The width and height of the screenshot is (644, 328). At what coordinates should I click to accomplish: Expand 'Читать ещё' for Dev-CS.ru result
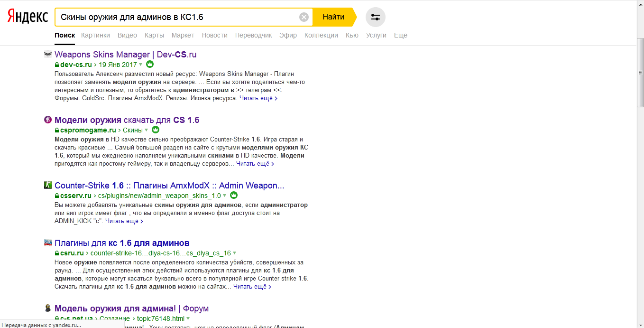point(258,98)
